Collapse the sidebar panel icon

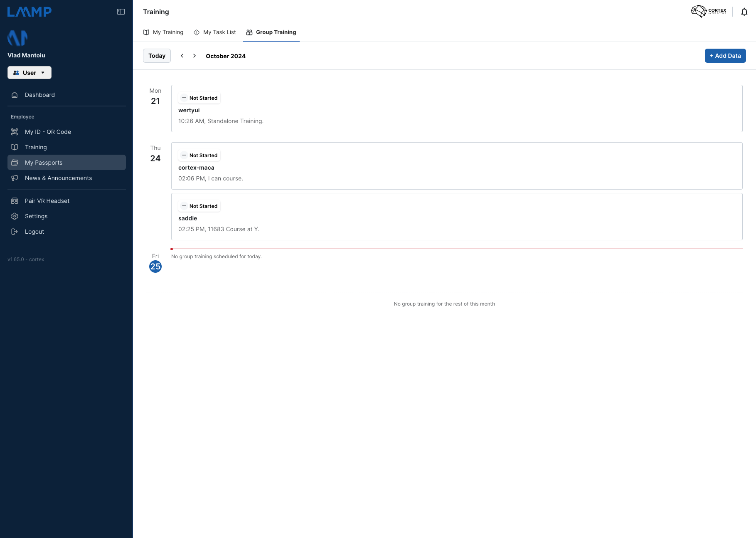[x=121, y=12]
